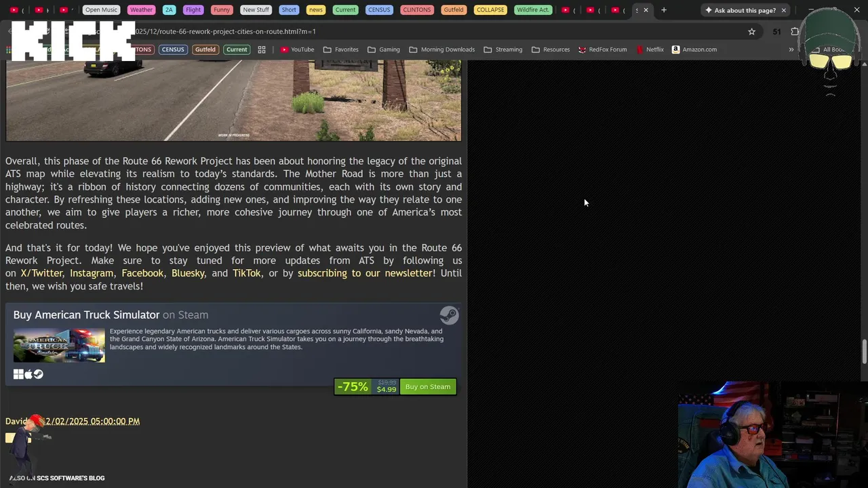Open the extensions puzzle icon
This screenshot has height=488, width=868.
795,31
